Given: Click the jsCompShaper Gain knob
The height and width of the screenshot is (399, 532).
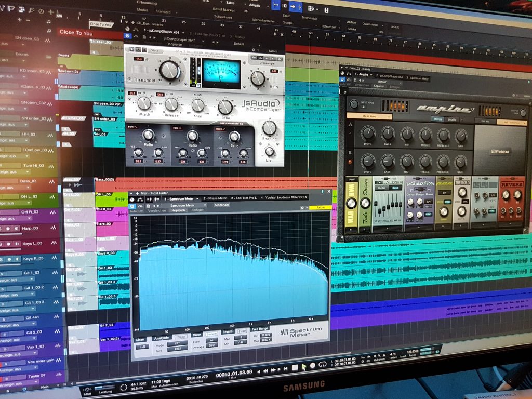Looking at the screenshot, I should pos(258,78).
